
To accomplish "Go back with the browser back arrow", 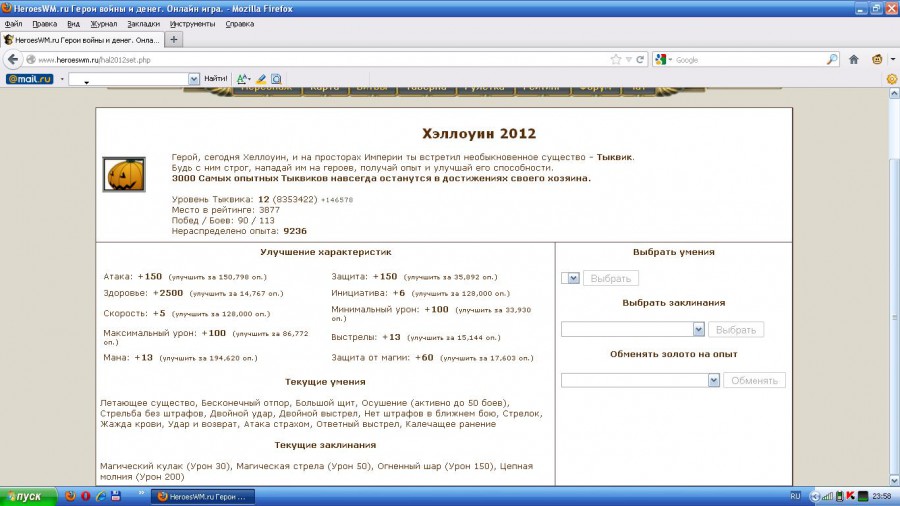I will 13,59.
